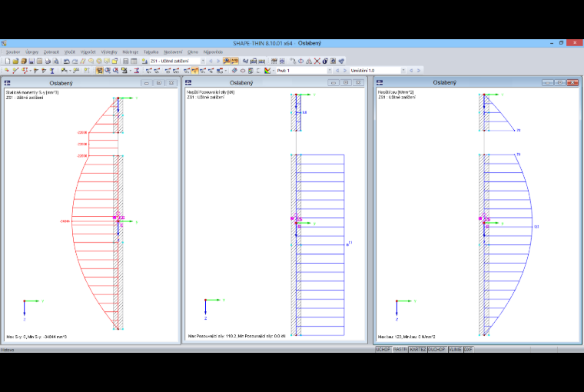Click the Open folder icon
Screen dimensions: 584x392
coord(15,61)
